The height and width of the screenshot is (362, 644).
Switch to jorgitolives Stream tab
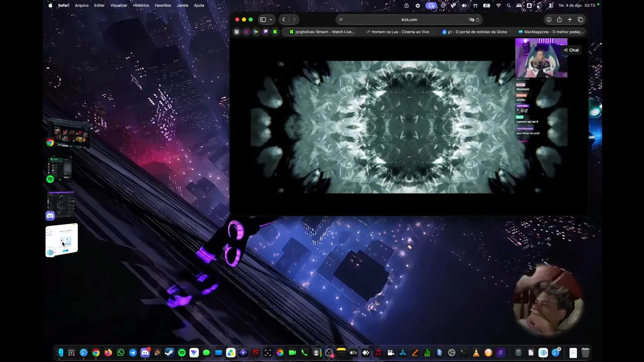pyautogui.click(x=322, y=32)
